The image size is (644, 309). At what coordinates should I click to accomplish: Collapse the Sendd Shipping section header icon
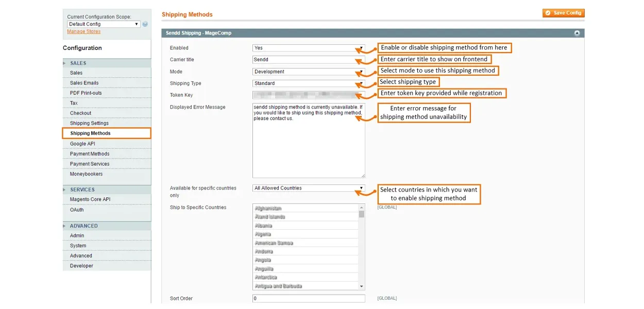[577, 33]
